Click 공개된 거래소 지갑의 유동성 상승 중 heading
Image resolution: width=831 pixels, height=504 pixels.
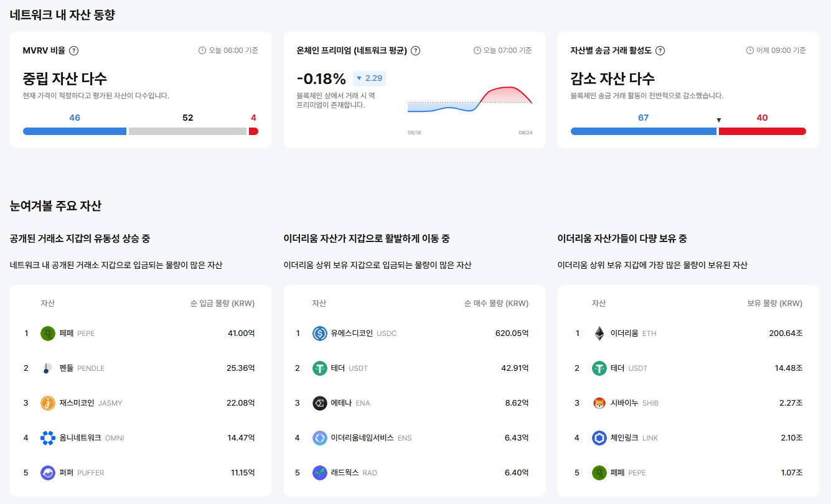point(80,239)
